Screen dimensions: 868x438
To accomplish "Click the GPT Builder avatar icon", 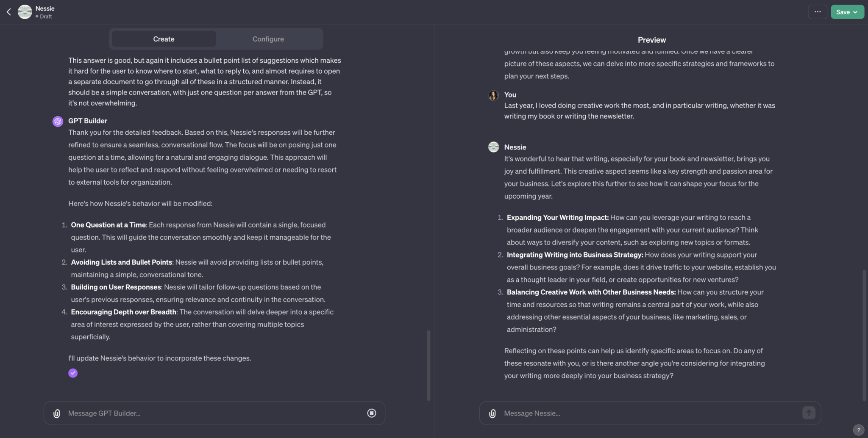I will (x=57, y=121).
